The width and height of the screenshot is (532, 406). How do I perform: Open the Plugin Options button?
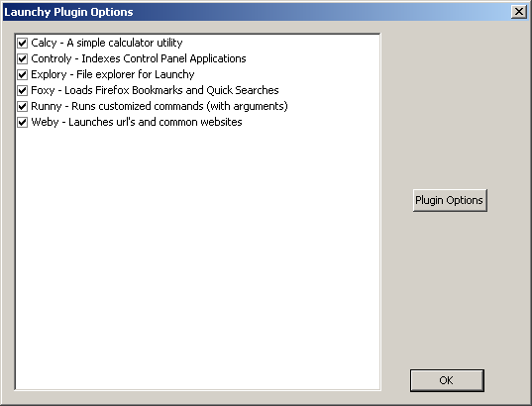450,200
